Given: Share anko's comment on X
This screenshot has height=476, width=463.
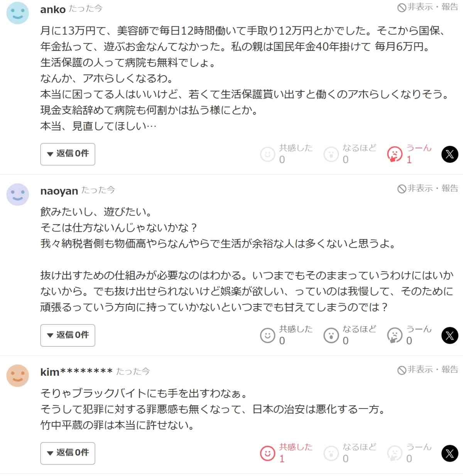Looking at the screenshot, I should pyautogui.click(x=449, y=154).
